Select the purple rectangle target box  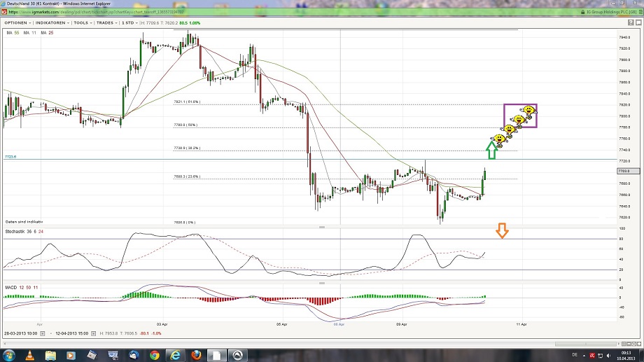click(x=520, y=116)
